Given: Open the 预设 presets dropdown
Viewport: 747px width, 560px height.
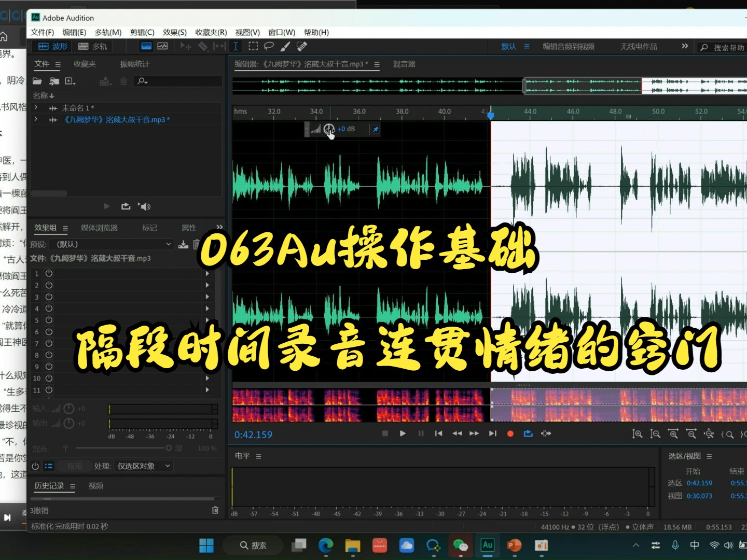Looking at the screenshot, I should pyautogui.click(x=113, y=244).
